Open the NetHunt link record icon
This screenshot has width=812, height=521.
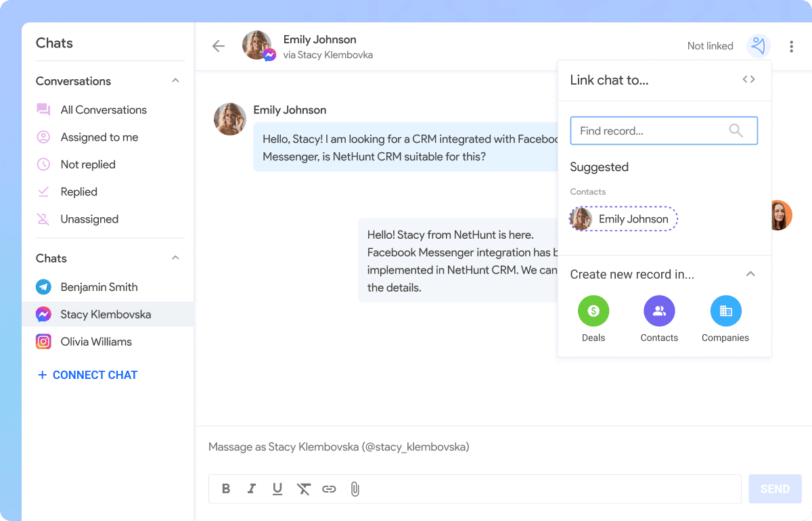pos(759,46)
